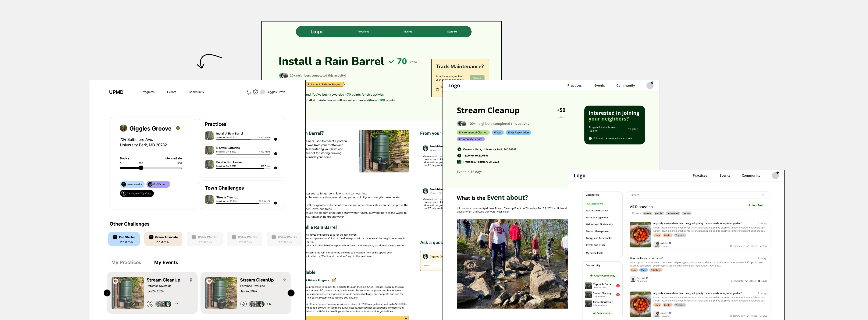Image resolution: width=868 pixels, height=320 pixels.
Task: Click the New Post button
Action: click(x=755, y=205)
